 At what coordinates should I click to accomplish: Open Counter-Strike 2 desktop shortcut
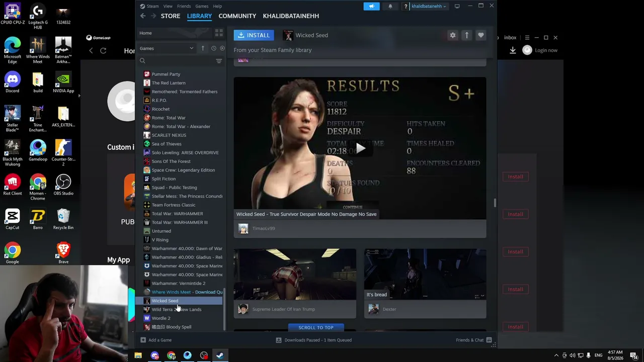(63, 152)
